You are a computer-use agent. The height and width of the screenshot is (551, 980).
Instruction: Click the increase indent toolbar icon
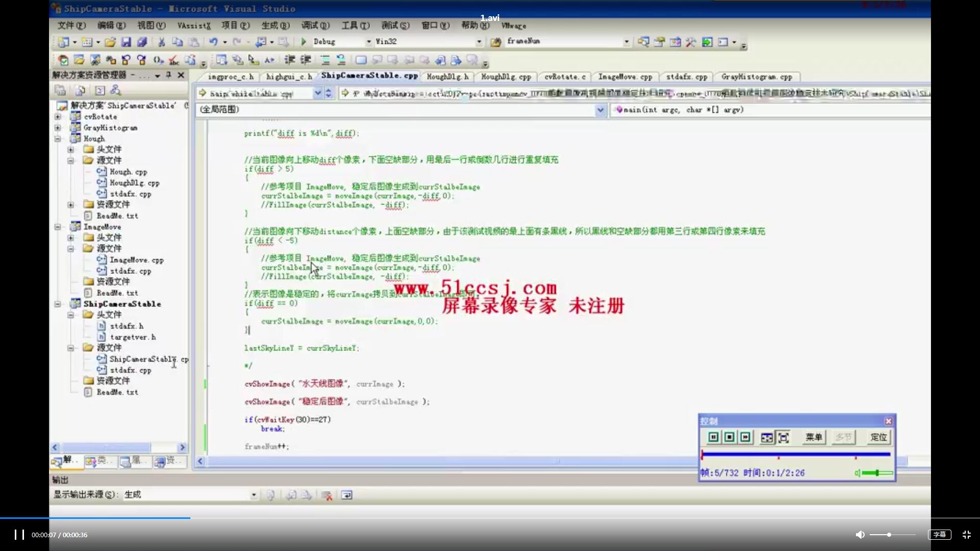click(305, 60)
